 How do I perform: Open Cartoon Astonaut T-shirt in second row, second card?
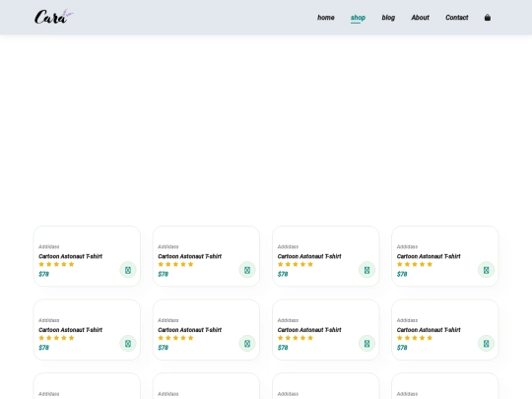(190, 330)
